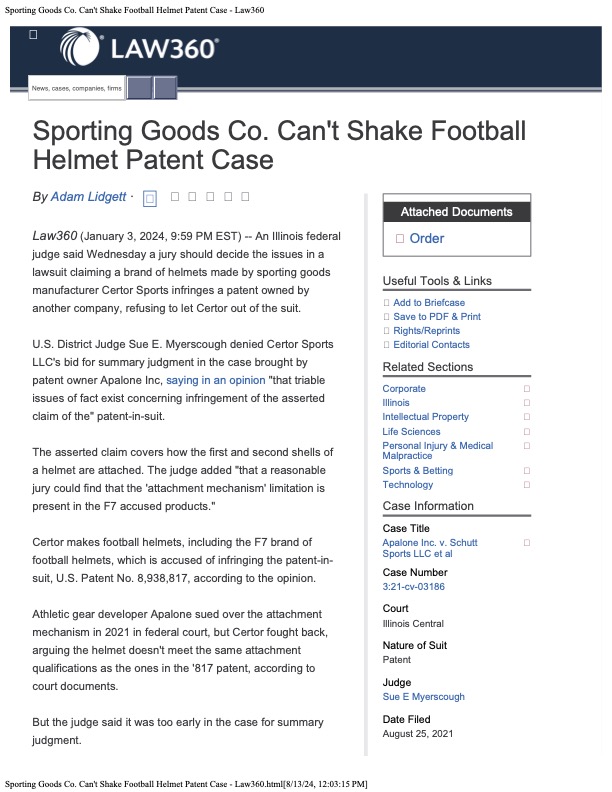
Task: Click the icon next to Rights/Reprints
Action: tap(387, 331)
